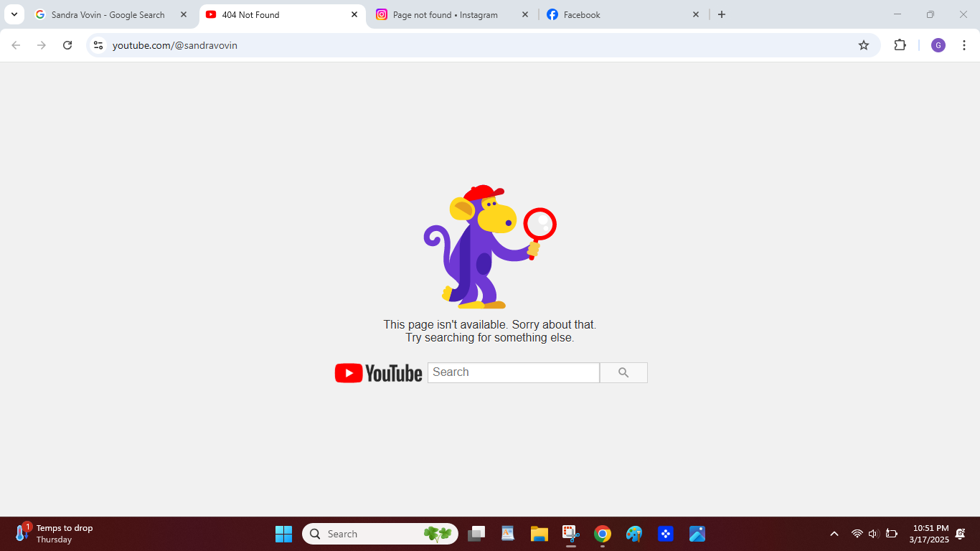This screenshot has height=551, width=980.
Task: Click the taskbar Search box
Action: pyautogui.click(x=380, y=534)
